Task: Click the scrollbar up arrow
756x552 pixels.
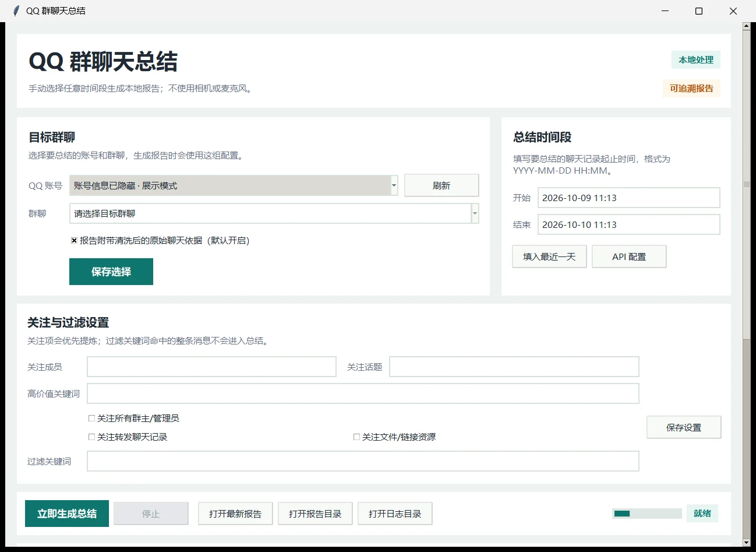Action: pos(747,26)
